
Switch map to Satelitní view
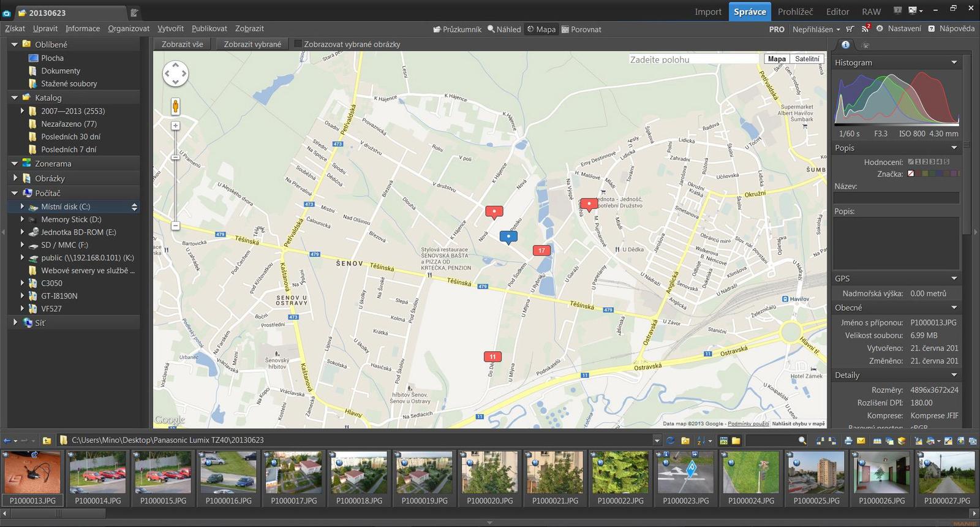tap(807, 59)
